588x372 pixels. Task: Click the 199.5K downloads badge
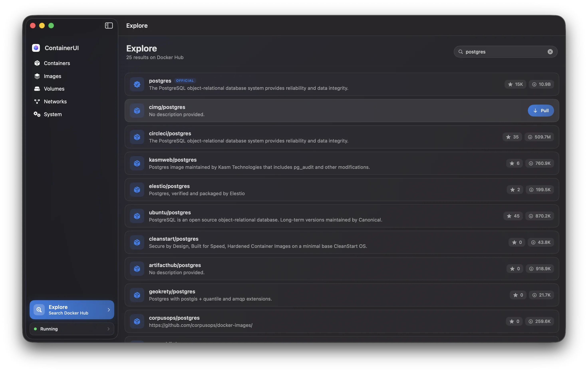click(540, 190)
